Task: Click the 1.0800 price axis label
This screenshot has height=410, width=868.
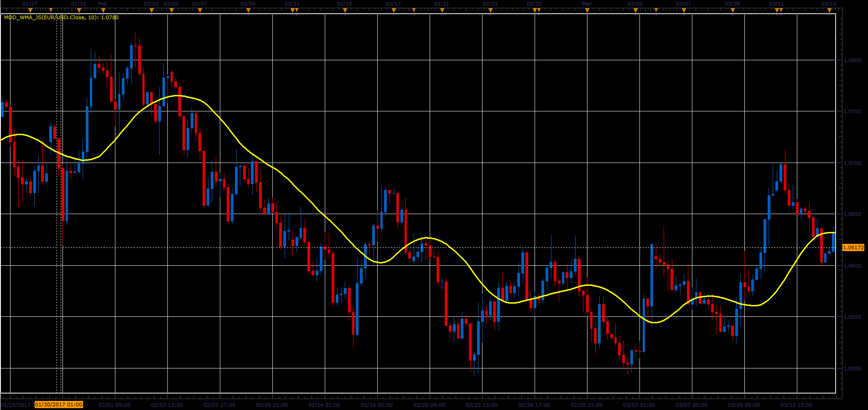Action: [852, 60]
